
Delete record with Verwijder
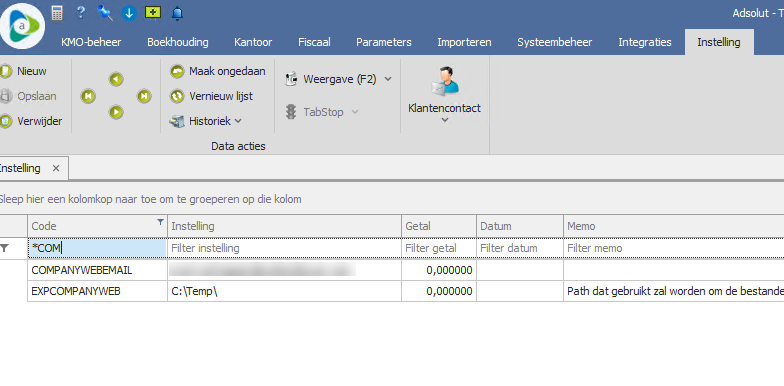[31, 121]
